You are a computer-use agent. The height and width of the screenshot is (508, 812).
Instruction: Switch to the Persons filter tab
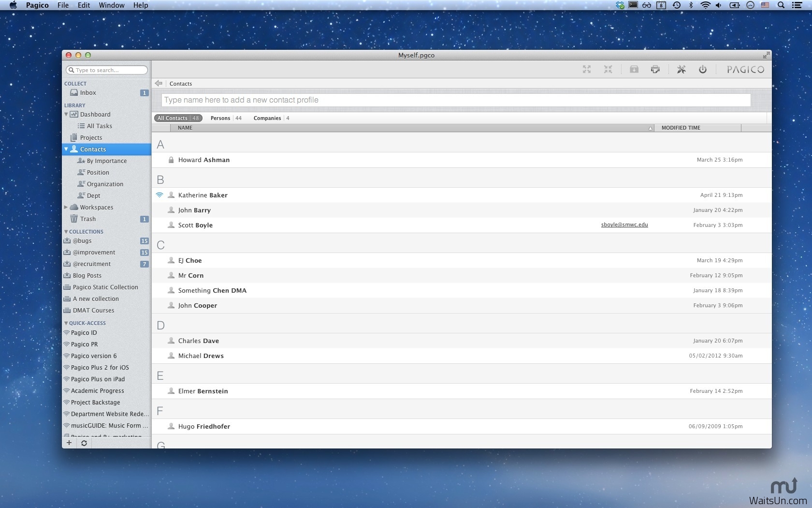(x=220, y=118)
